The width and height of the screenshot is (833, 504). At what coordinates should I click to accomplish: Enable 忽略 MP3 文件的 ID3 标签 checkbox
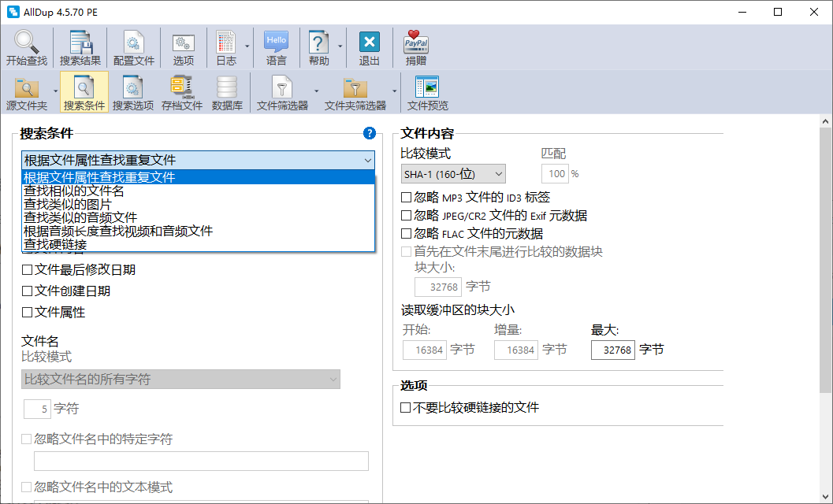coord(407,197)
